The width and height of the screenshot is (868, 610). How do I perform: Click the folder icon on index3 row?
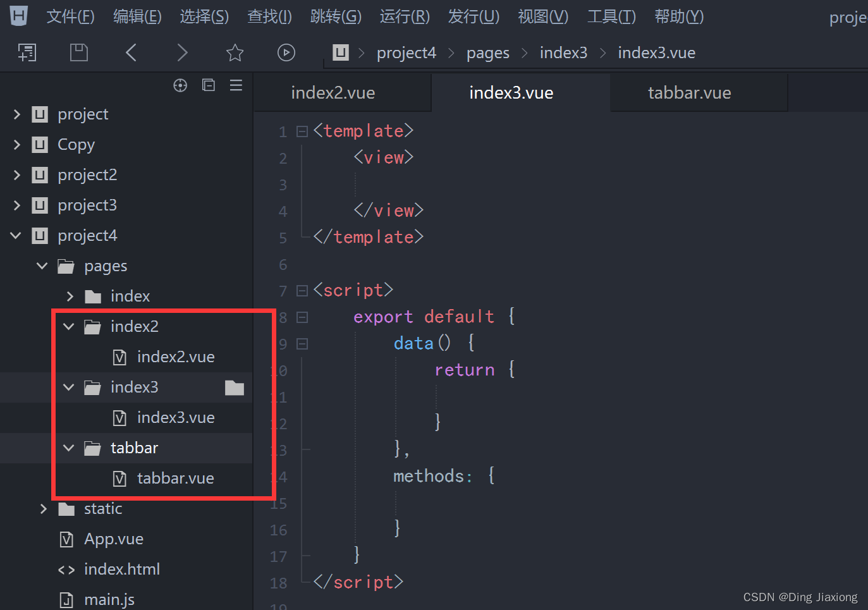pyautogui.click(x=235, y=387)
